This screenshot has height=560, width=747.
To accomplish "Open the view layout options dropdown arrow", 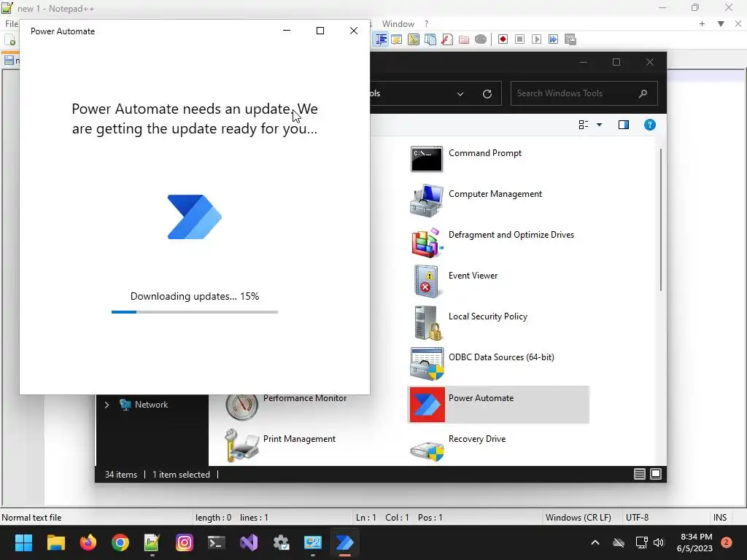I will click(600, 125).
